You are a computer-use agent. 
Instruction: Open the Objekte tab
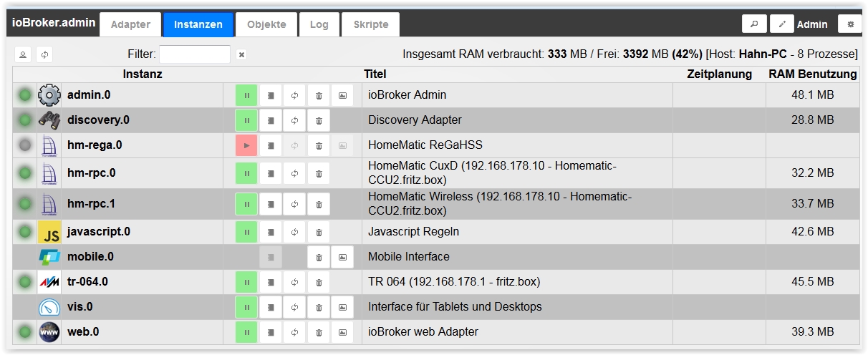pyautogui.click(x=266, y=24)
